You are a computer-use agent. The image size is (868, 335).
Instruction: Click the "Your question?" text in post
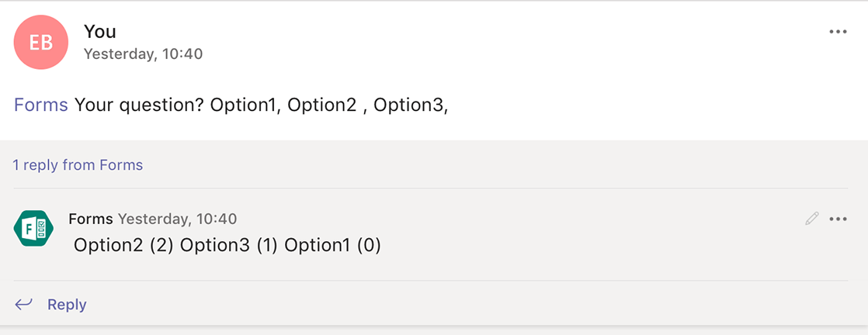click(x=140, y=105)
